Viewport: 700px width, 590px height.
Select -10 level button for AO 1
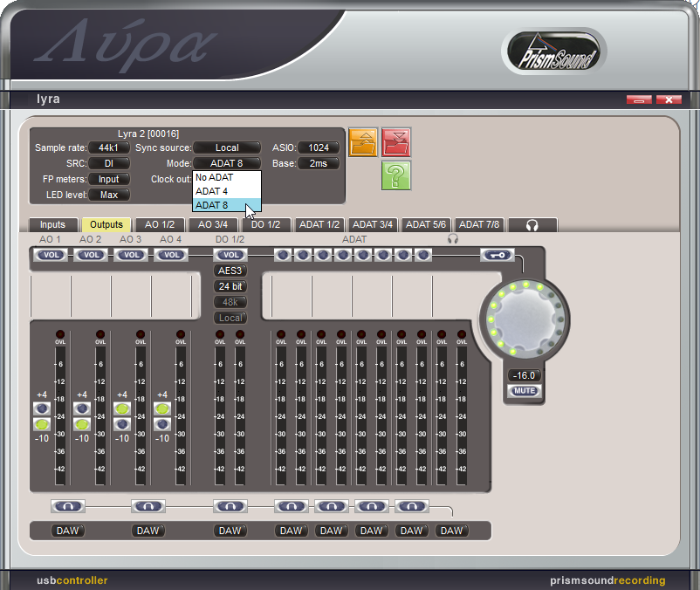[x=42, y=424]
